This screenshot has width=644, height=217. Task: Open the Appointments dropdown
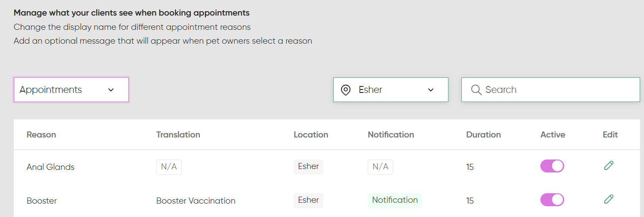tap(71, 90)
